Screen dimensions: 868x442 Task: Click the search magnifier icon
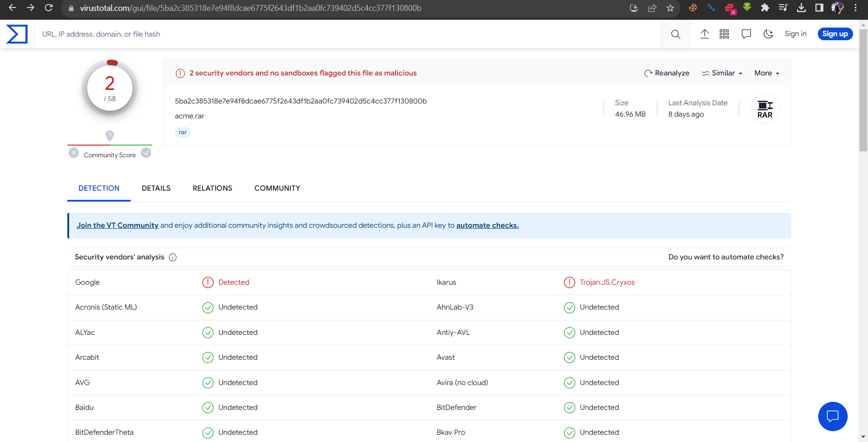point(675,34)
